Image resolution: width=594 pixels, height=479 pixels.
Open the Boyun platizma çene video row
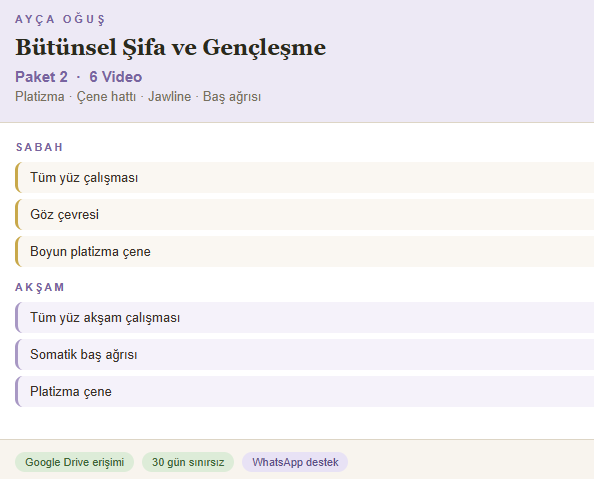pyautogui.click(x=305, y=252)
